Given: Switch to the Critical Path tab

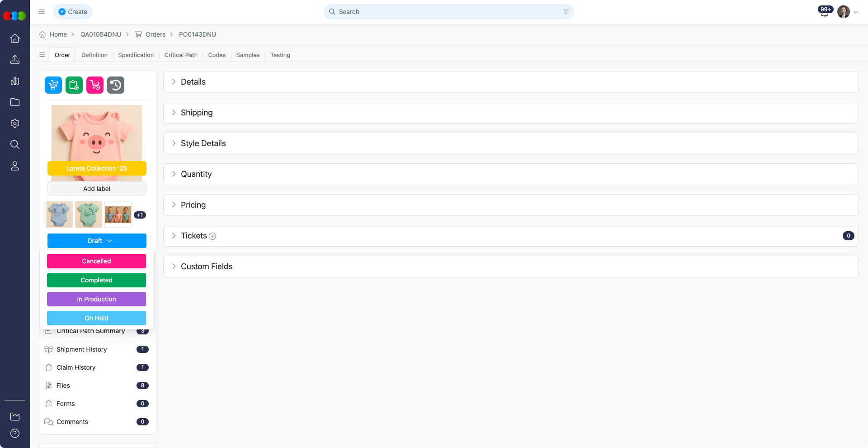Looking at the screenshot, I should [x=181, y=55].
